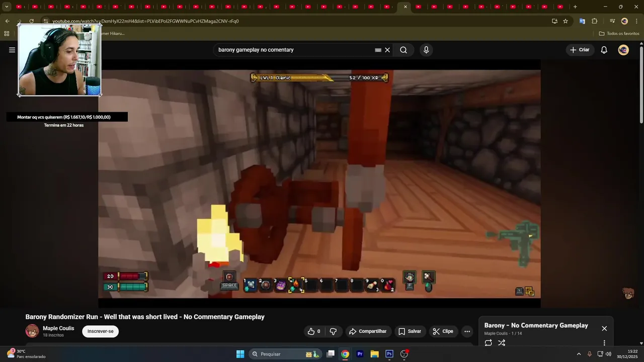644x362 pixels.
Task: Click the 18 inscritos subscriber count
Action: [53, 335]
